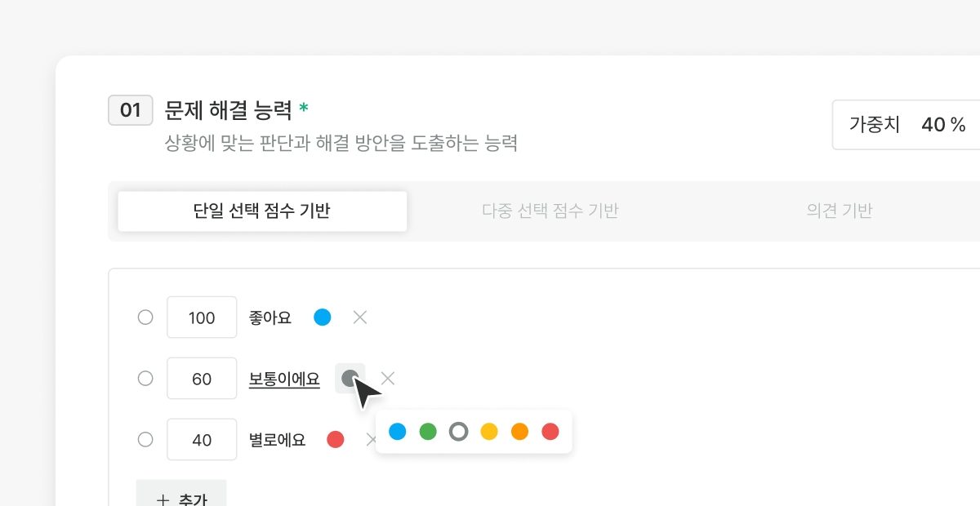Select the radio button for 좋아요
Viewport: 980px width, 506px height.
pyautogui.click(x=145, y=317)
